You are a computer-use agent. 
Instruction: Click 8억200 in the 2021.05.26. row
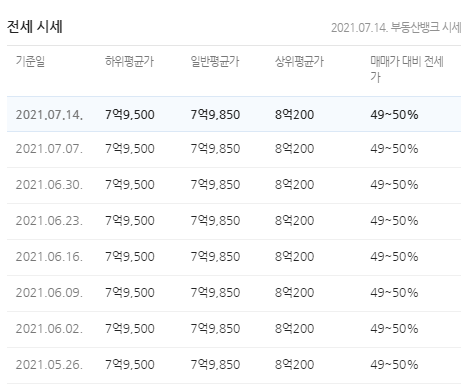pos(294,365)
